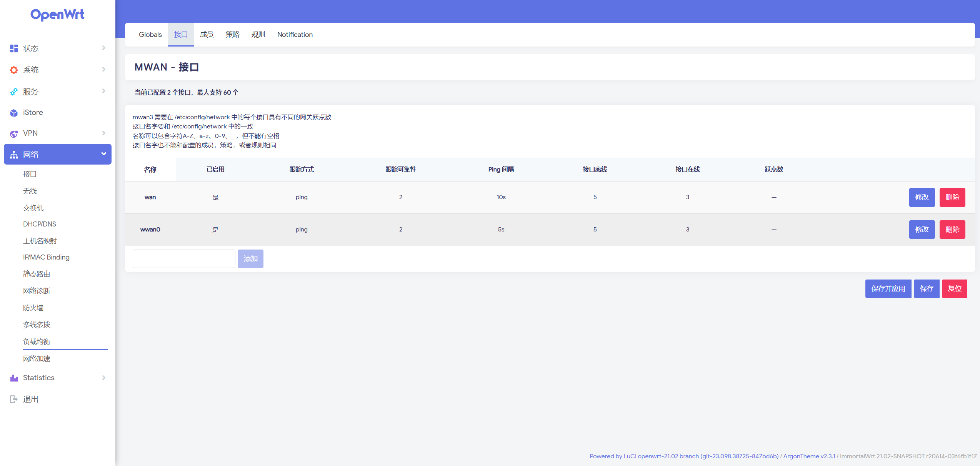Select 负载均衡 in the sidebar

click(x=37, y=342)
